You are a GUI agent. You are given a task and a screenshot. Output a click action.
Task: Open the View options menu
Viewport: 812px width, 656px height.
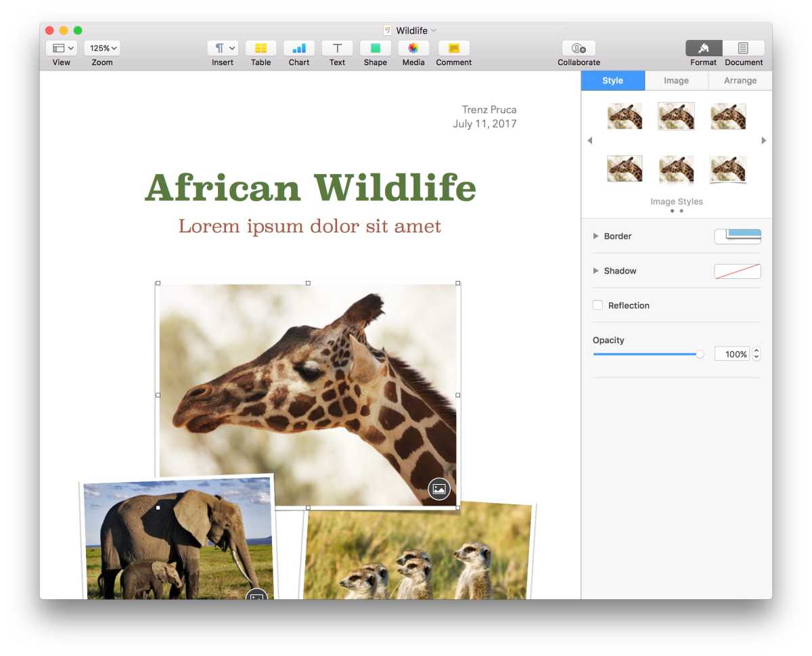[x=61, y=48]
